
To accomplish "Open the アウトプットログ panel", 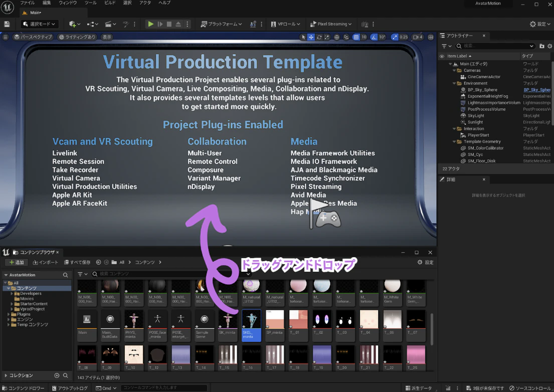I will [x=70, y=388].
